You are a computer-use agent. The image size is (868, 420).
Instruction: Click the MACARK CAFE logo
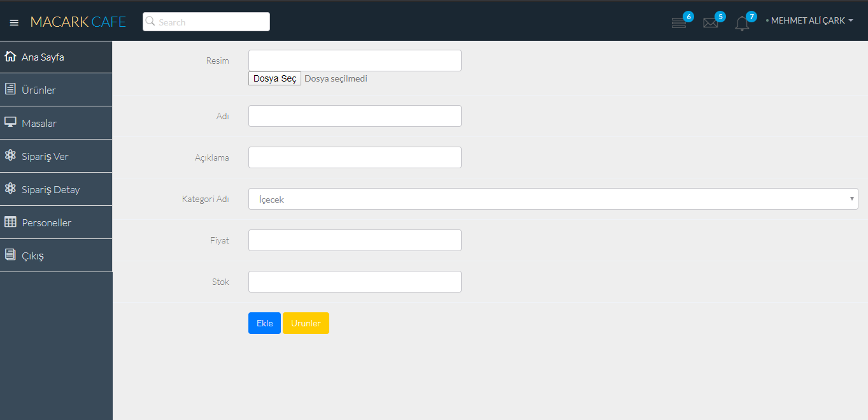click(x=78, y=22)
